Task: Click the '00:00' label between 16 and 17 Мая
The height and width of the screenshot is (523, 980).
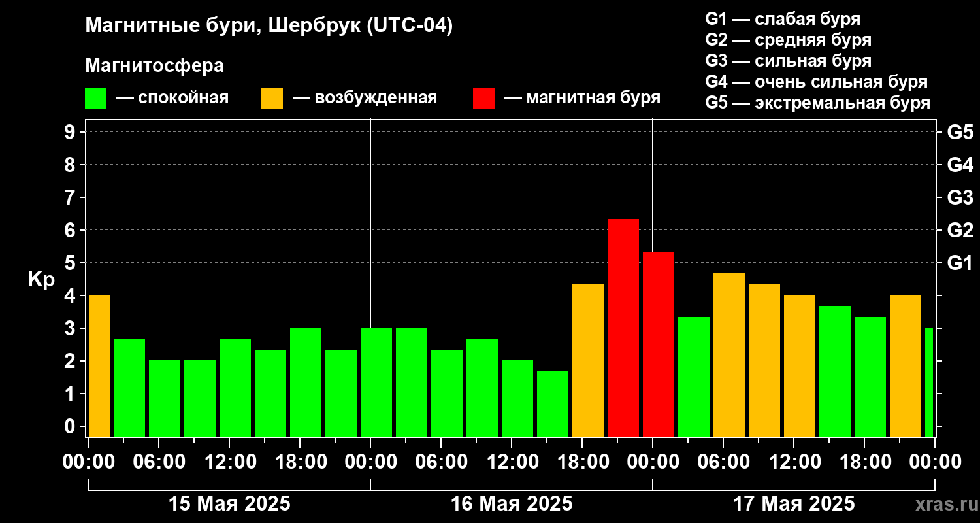Action: pos(654,462)
